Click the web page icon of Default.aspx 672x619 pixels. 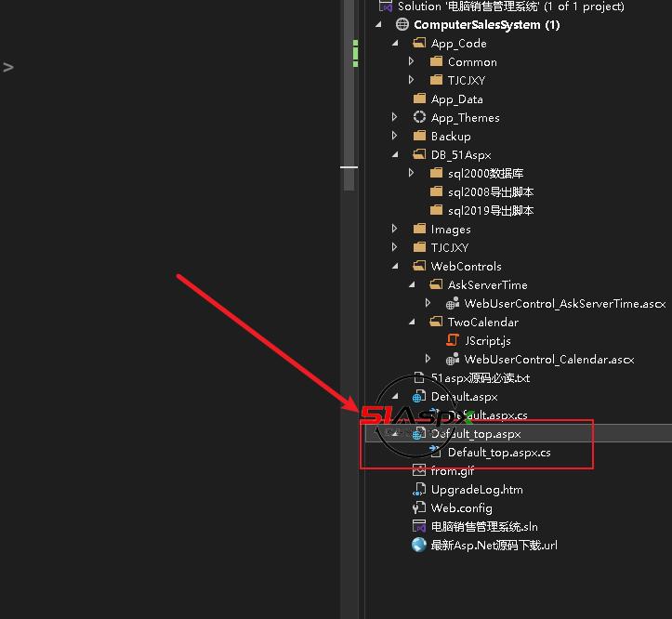coord(419,396)
